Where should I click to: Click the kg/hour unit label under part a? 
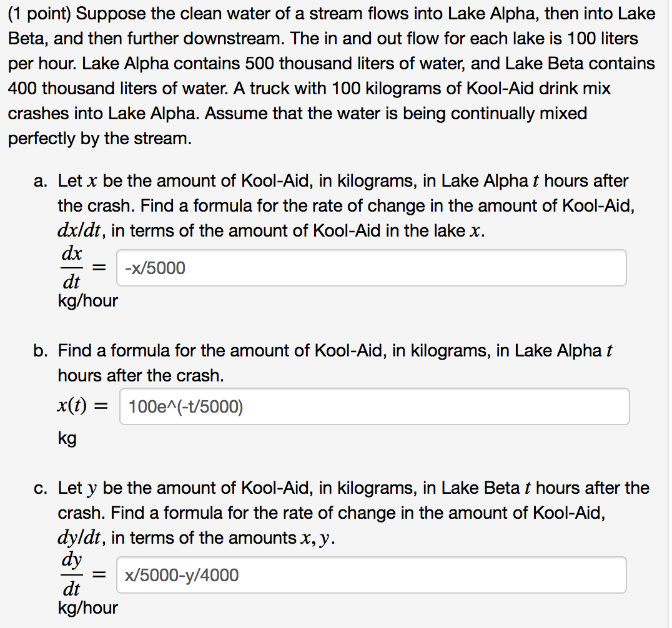pos(87,301)
